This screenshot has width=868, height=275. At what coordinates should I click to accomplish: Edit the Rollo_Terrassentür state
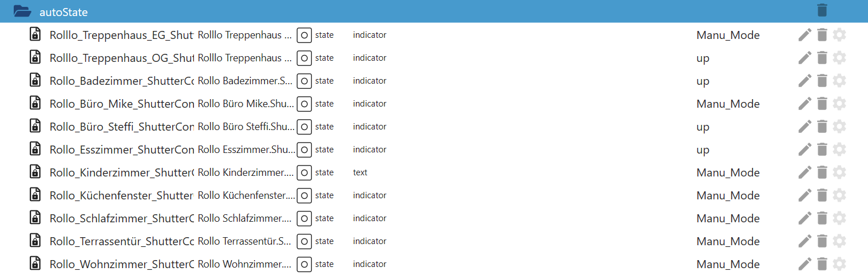(804, 241)
